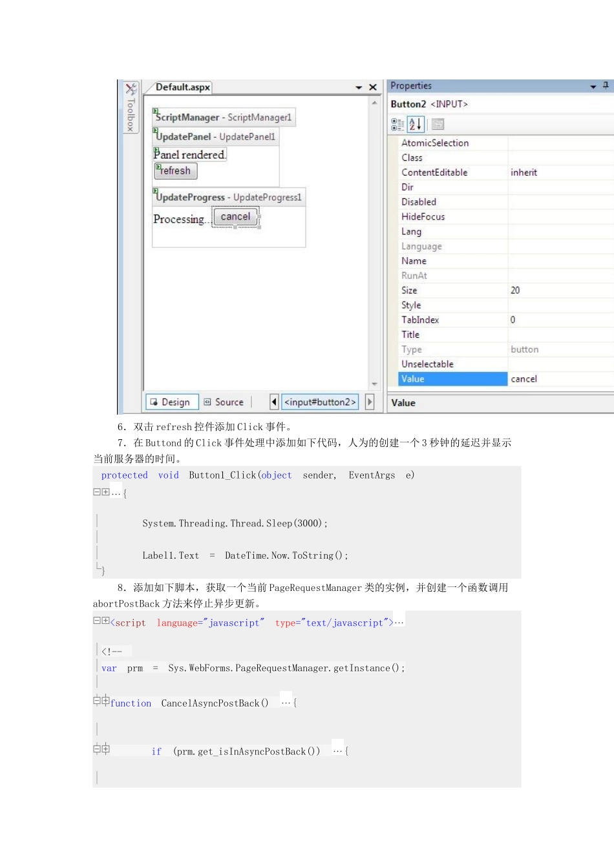Screen dimensions: 614x868
Task: Click the inherit value of ContentEditable
Action: point(524,172)
